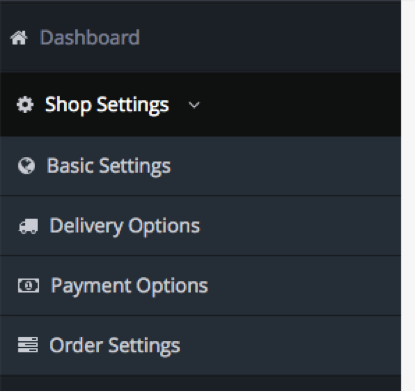The width and height of the screenshot is (415, 392).
Task: Click blank area of the Basic Settings row
Action: (283, 166)
